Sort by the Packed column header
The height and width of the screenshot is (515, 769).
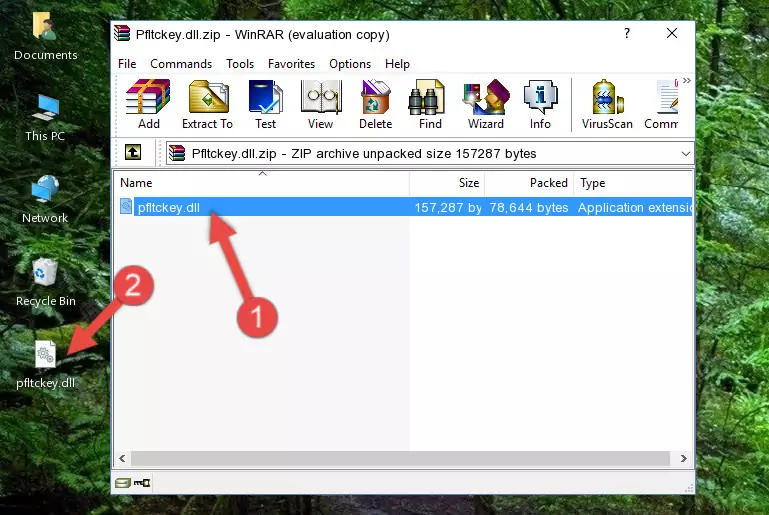click(529, 183)
